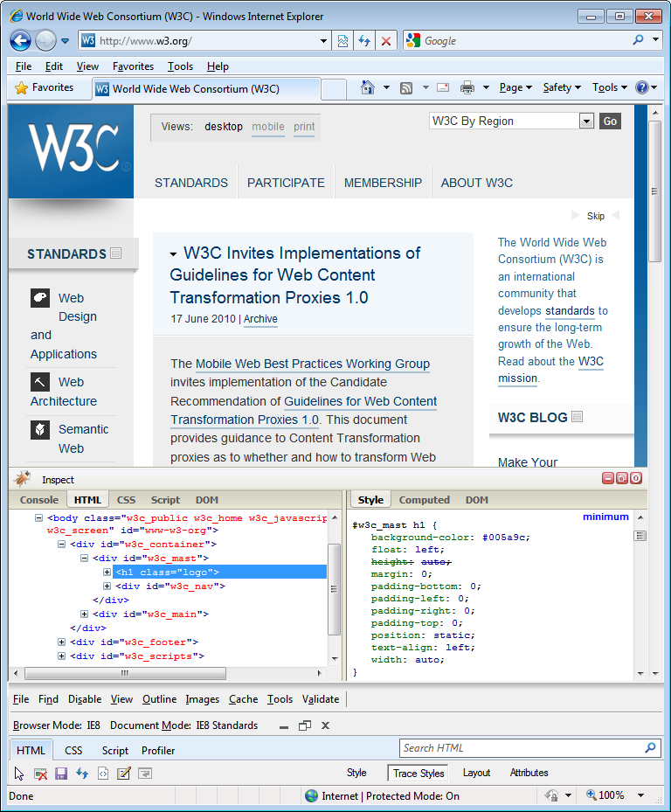Click the browser Forward arrow button

click(45, 40)
